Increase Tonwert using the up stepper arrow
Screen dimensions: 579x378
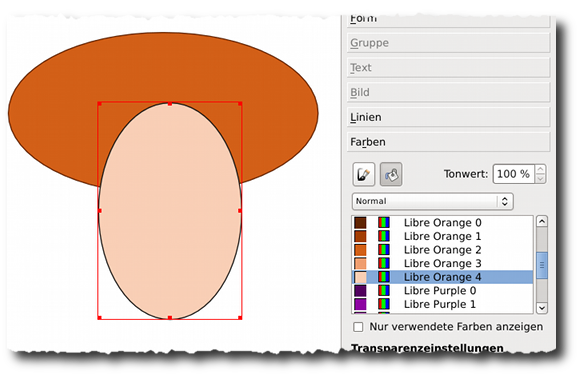[540, 169]
